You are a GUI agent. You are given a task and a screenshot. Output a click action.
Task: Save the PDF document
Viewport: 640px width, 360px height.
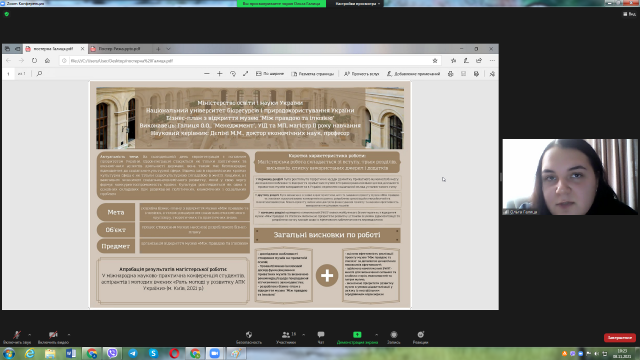point(463,74)
